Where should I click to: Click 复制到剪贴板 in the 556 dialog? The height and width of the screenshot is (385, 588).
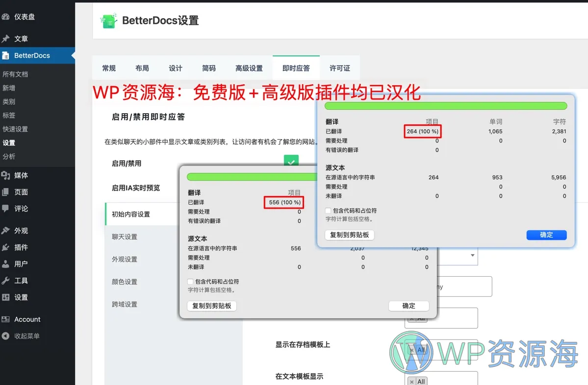click(x=212, y=306)
